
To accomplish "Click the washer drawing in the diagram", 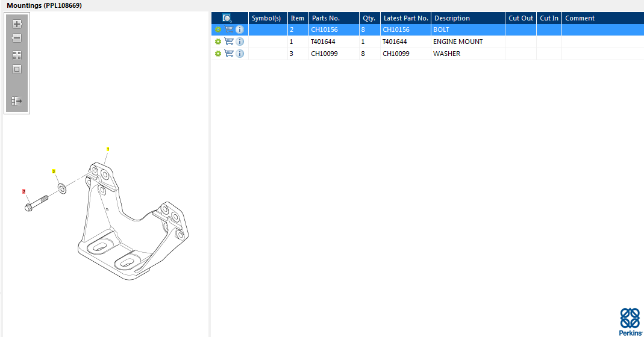I will 62,189.
